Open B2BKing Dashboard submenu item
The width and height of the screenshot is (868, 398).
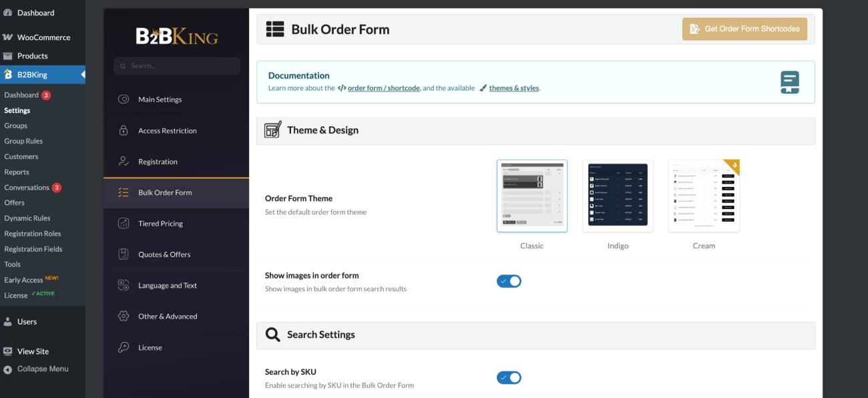[x=21, y=95]
